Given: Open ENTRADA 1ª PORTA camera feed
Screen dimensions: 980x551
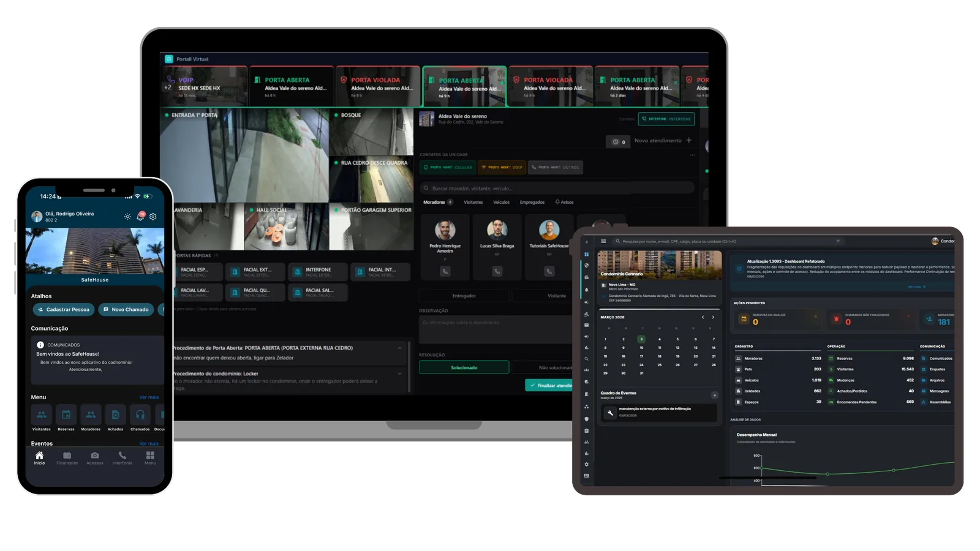Looking at the screenshot, I should click(x=244, y=156).
